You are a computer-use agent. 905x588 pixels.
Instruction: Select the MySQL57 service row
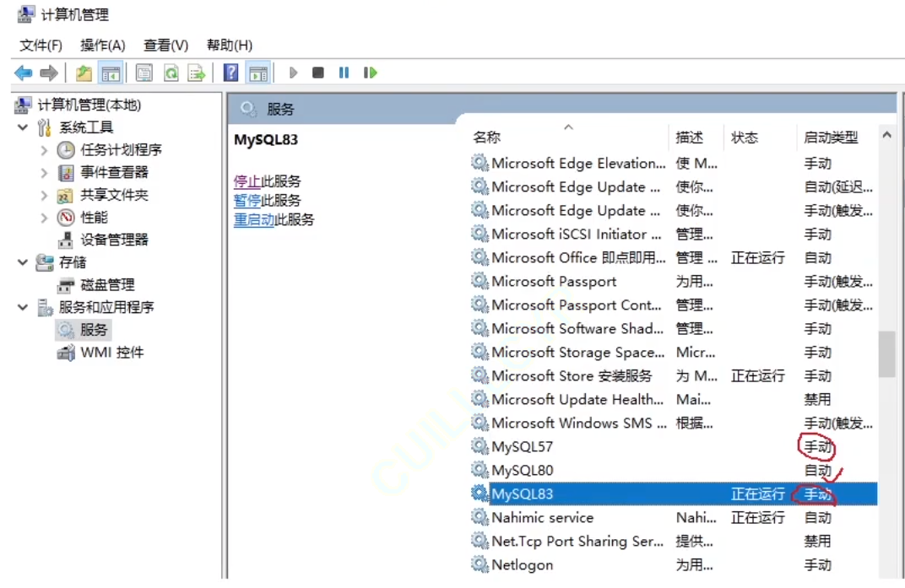[x=674, y=446]
